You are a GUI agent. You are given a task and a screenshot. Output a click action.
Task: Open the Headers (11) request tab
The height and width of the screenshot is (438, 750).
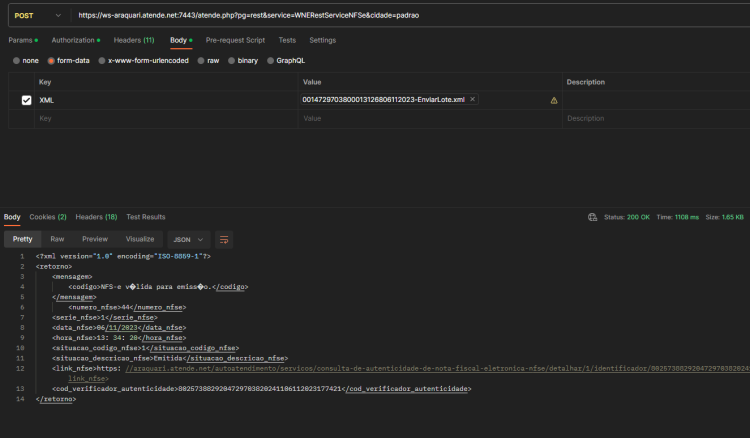pyautogui.click(x=134, y=40)
